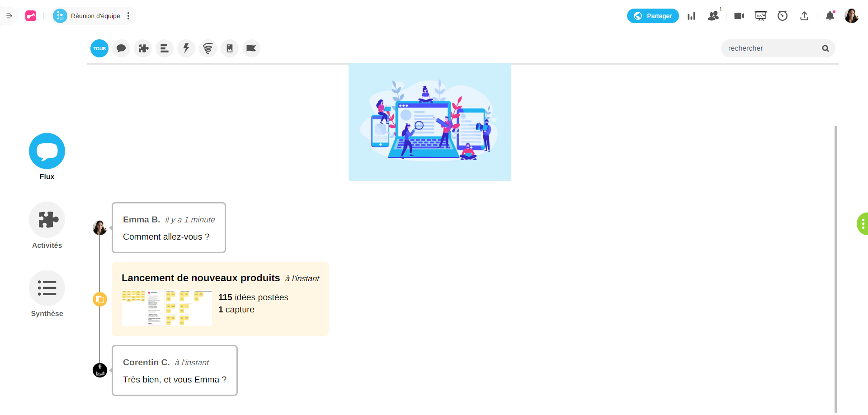Image resolution: width=868 pixels, height=415 pixels.
Task: Filter feed by puzzle activities
Action: click(143, 48)
